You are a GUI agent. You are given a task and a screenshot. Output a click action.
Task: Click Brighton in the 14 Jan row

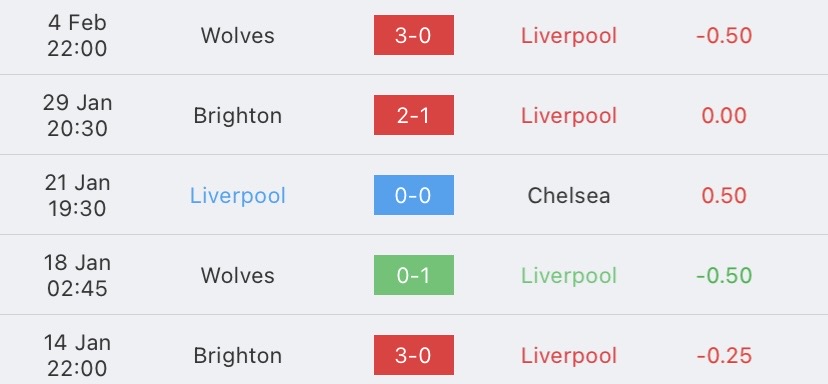pos(238,355)
